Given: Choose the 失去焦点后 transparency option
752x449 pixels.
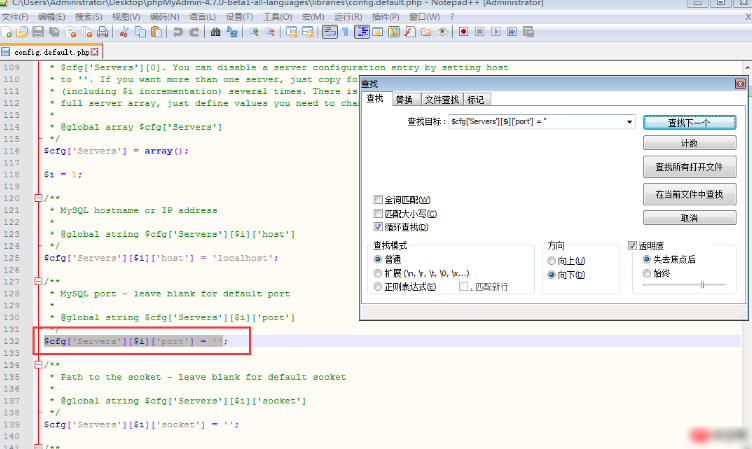Looking at the screenshot, I should point(646,260).
